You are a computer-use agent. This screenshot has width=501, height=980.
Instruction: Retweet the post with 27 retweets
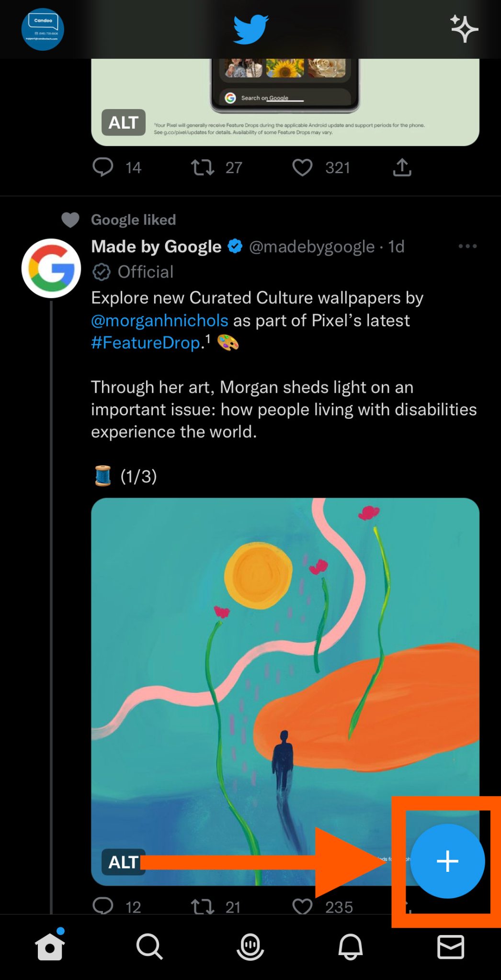(203, 167)
